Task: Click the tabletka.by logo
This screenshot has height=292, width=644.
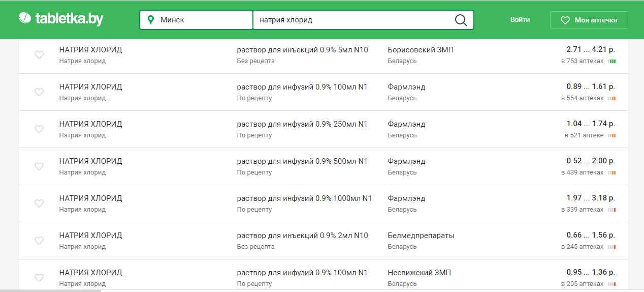Action: point(61,19)
